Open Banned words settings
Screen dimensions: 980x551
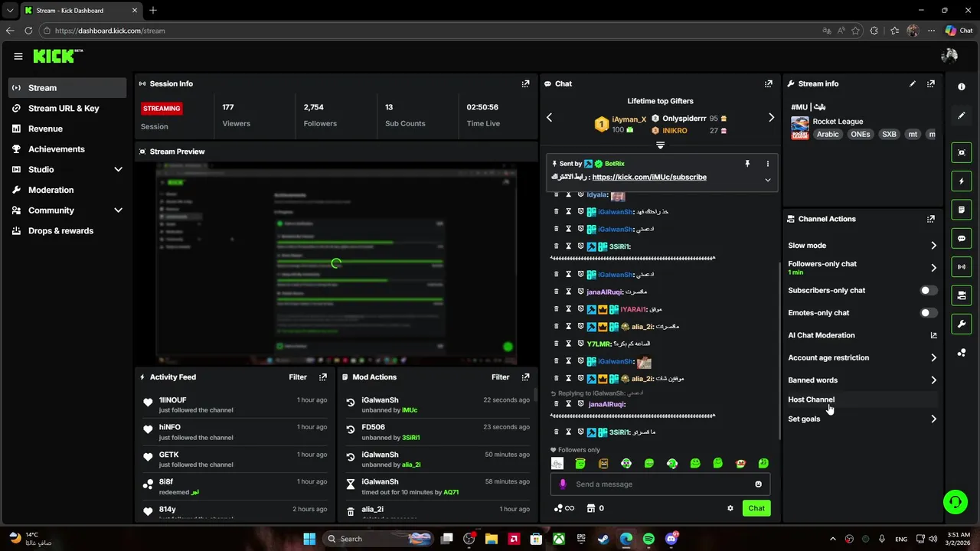pyautogui.click(x=862, y=380)
